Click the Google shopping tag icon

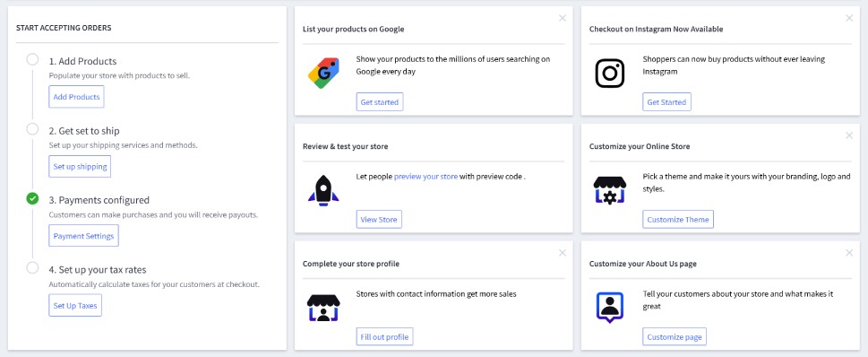pyautogui.click(x=323, y=74)
